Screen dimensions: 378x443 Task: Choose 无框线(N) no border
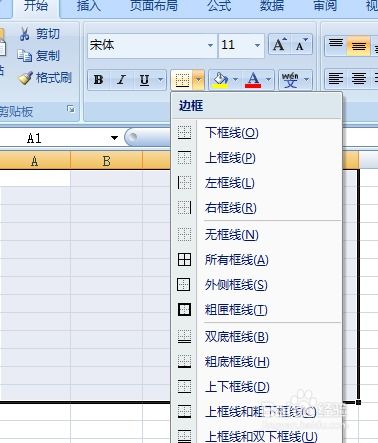pos(257,235)
